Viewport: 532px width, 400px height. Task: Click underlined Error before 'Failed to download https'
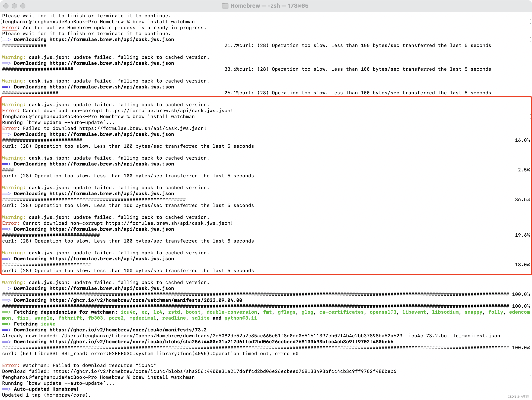tap(9, 128)
